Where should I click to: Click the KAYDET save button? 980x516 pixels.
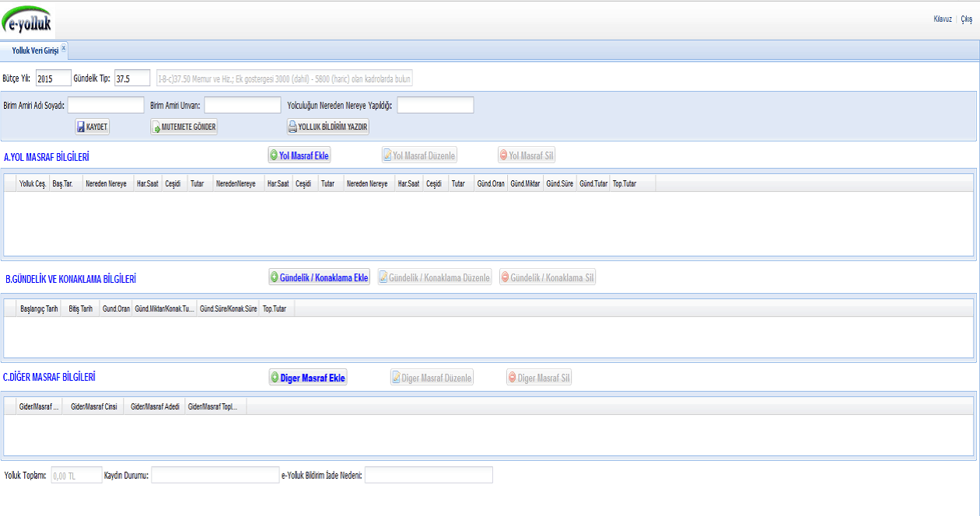93,127
